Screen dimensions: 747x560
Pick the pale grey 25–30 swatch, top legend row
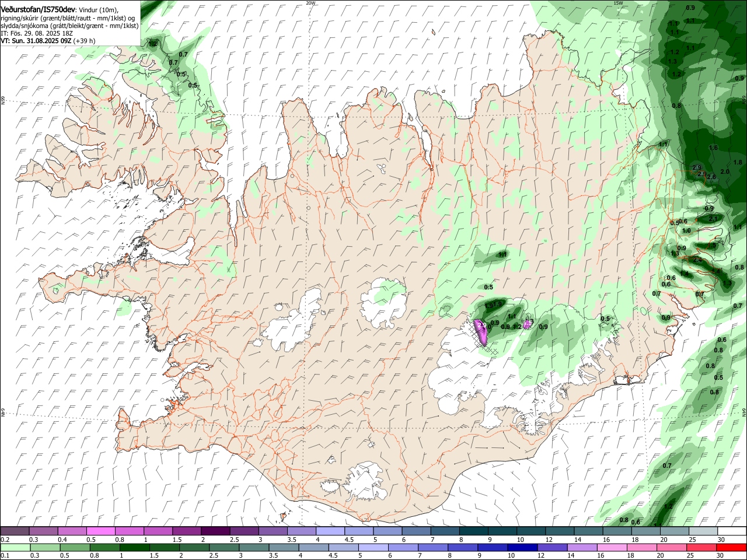703,531
